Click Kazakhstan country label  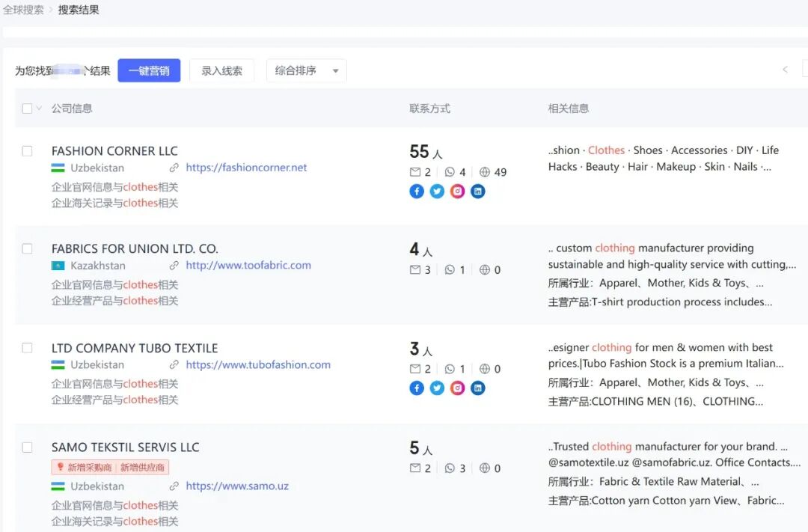coord(98,266)
